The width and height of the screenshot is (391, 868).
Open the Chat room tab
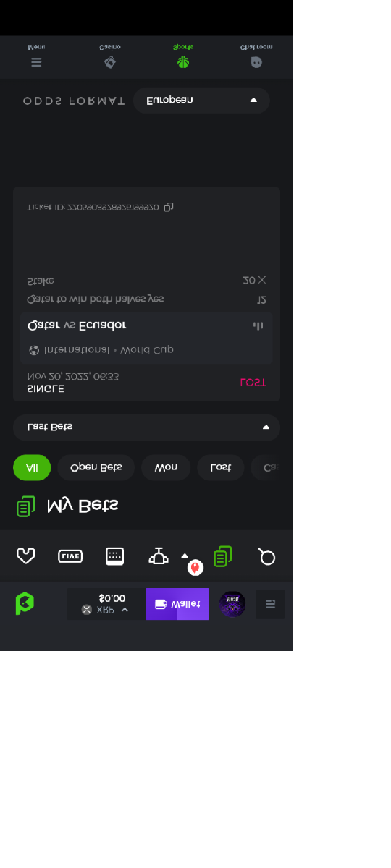click(x=256, y=56)
